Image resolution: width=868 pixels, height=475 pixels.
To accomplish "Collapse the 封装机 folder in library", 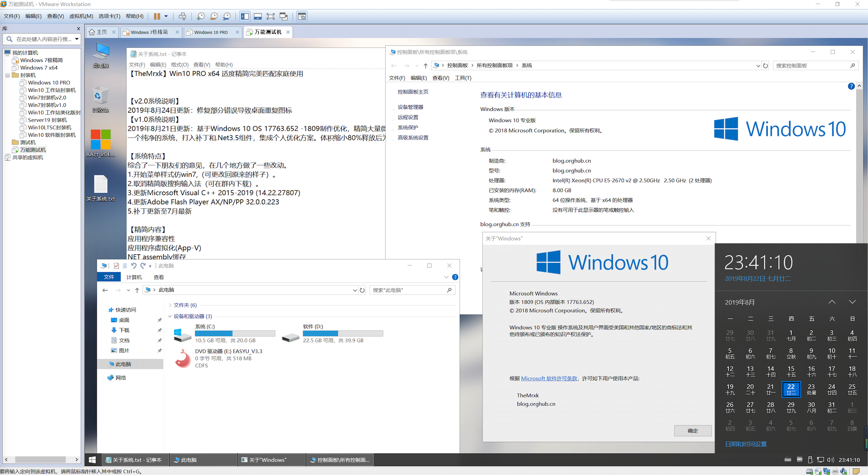I will [7, 75].
